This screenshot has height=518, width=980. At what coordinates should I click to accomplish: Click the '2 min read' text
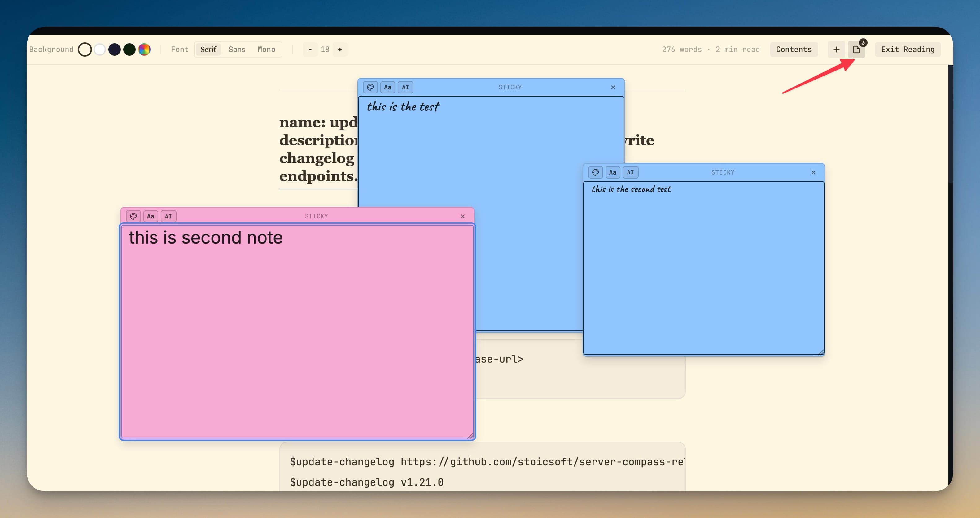pyautogui.click(x=737, y=50)
